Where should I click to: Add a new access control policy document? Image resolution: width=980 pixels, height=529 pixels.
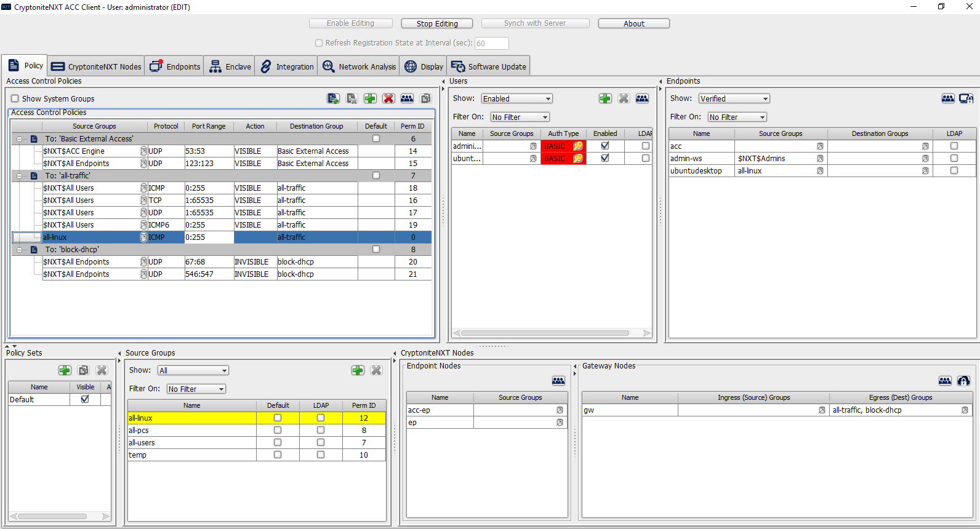point(333,98)
